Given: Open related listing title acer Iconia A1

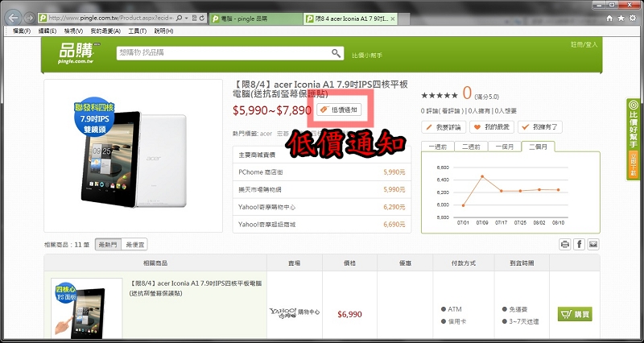Looking at the screenshot, I should tap(196, 288).
